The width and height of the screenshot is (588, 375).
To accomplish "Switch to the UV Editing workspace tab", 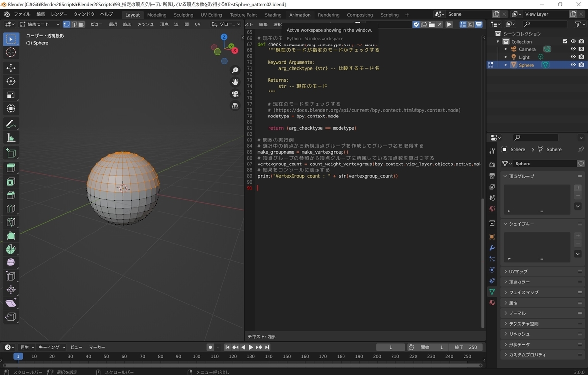I will [x=212, y=15].
